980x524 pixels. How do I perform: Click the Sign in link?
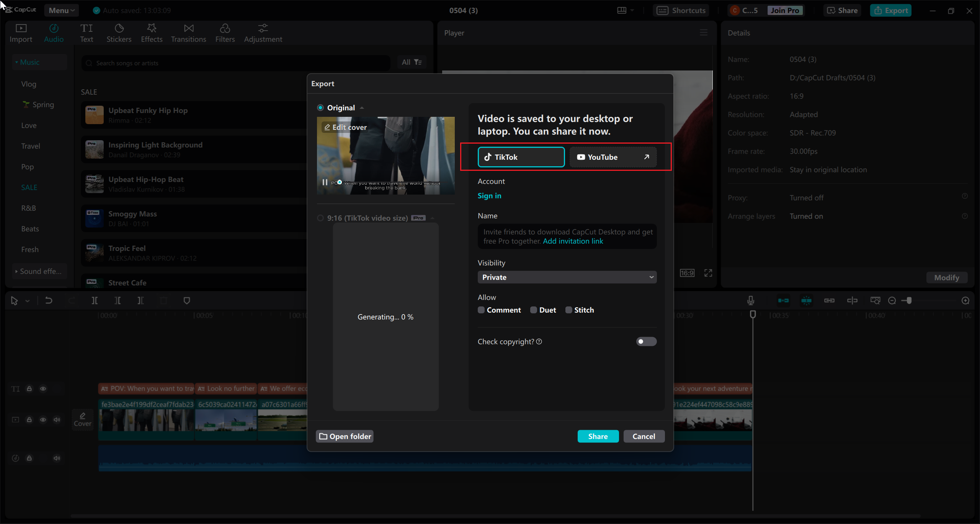click(x=489, y=196)
